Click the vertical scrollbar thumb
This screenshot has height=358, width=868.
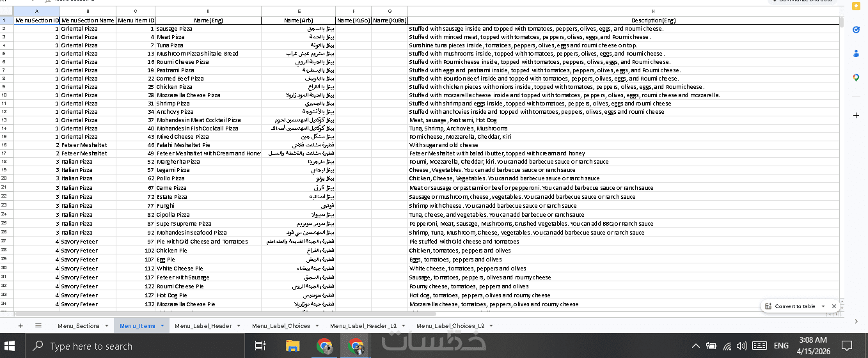coord(841,21)
